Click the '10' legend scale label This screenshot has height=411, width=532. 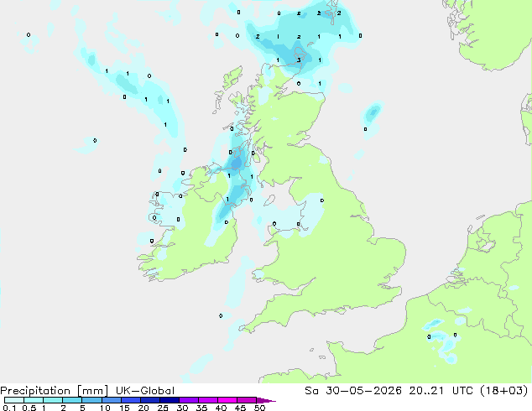[105, 408]
